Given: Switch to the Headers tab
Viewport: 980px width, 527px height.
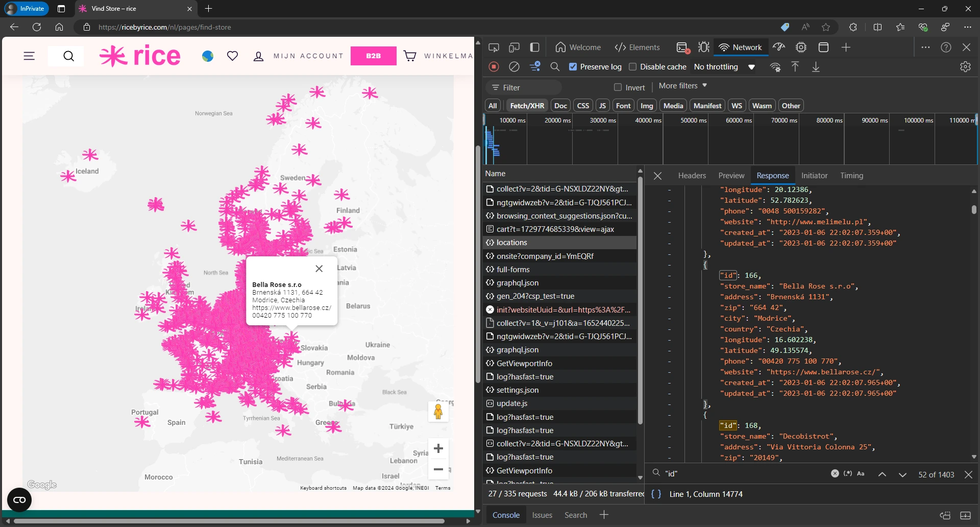Looking at the screenshot, I should click(692, 176).
